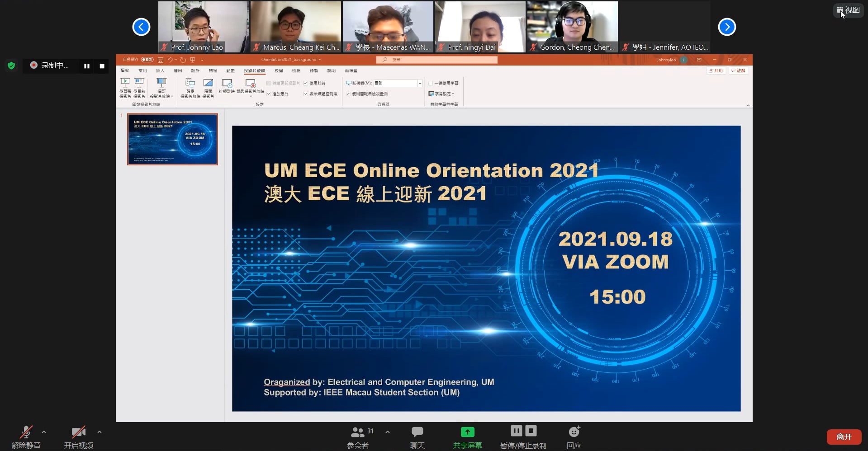Open 常用 Home tab
This screenshot has height=451, width=868.
[x=142, y=70]
